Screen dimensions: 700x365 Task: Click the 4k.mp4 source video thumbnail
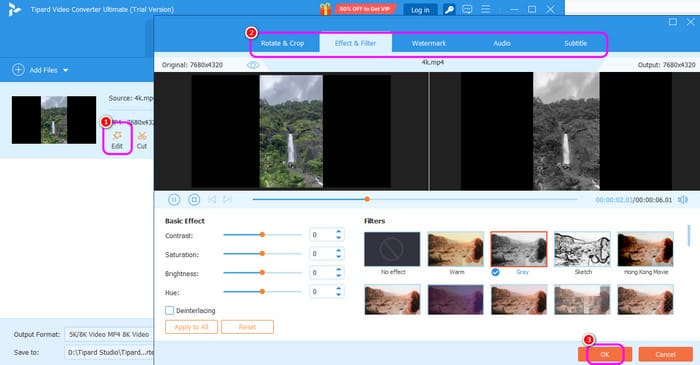[54, 120]
